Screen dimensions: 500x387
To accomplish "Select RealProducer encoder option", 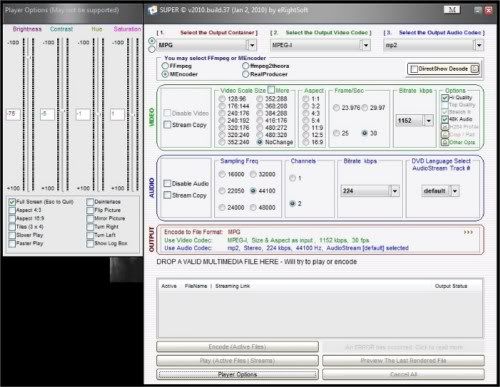I will pyautogui.click(x=246, y=74).
